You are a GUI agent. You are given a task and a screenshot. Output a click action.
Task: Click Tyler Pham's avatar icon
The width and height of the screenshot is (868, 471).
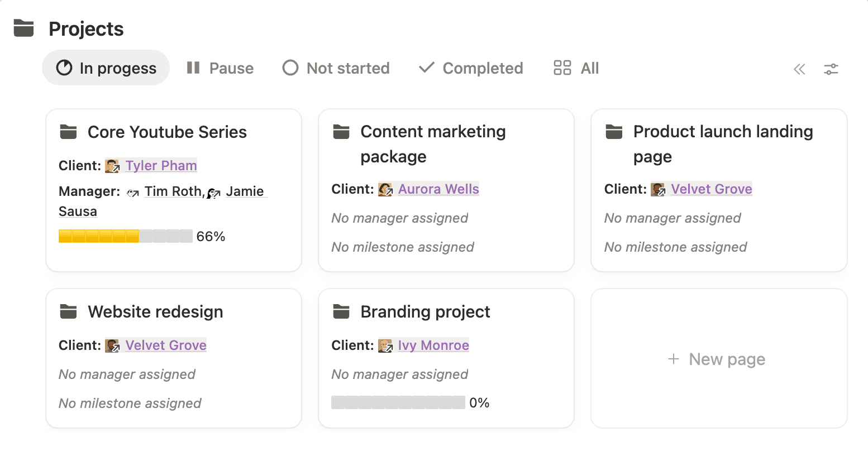click(112, 166)
